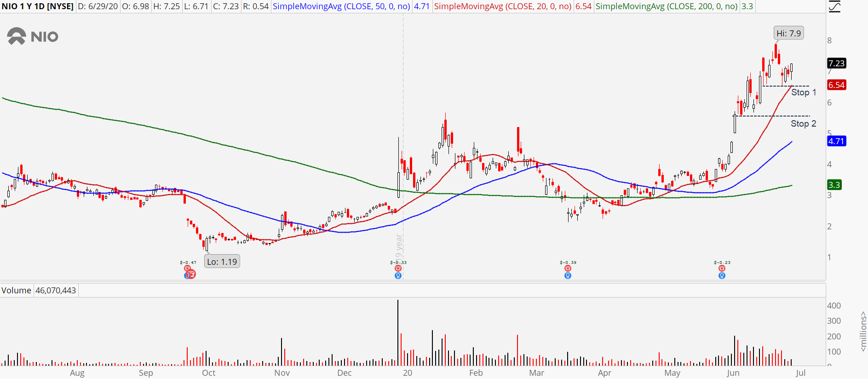Open the chart scale settings icon top right
Screen dimensions: 868x379
coord(834,6)
